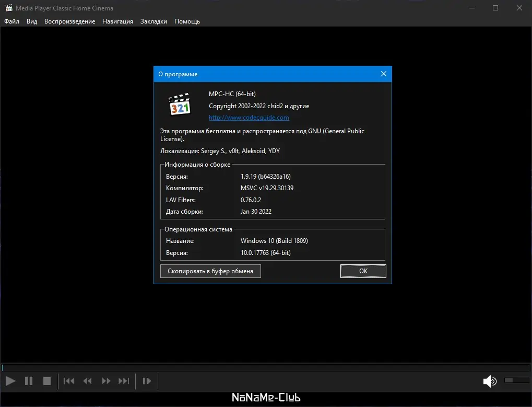Open the Навигация menu
The width and height of the screenshot is (532, 407).
(118, 21)
